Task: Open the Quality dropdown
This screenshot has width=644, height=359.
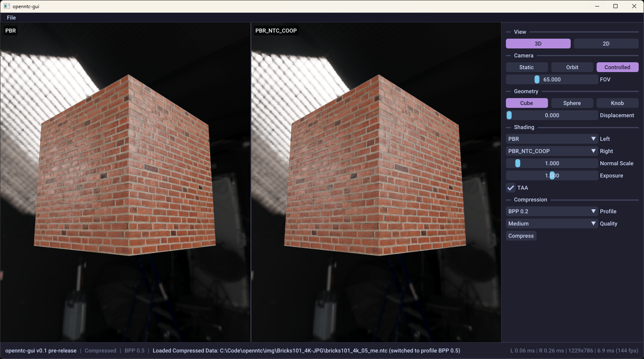Action: coord(552,223)
